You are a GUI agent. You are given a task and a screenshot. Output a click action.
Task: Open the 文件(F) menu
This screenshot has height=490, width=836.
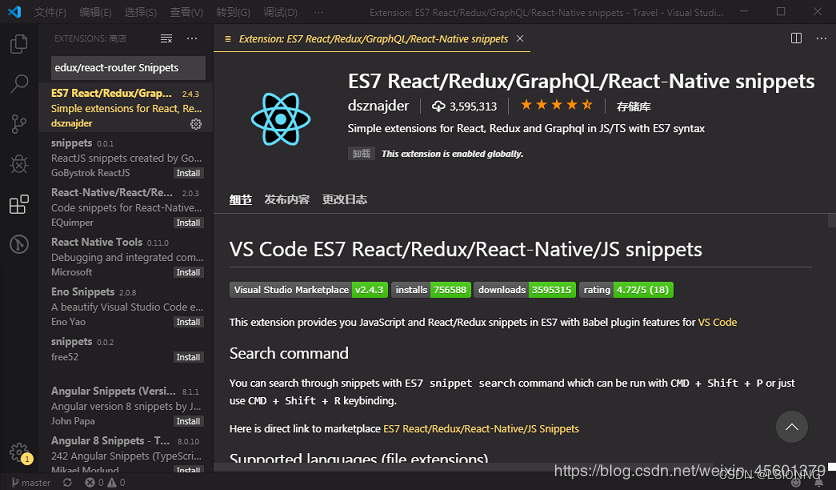click(x=50, y=12)
